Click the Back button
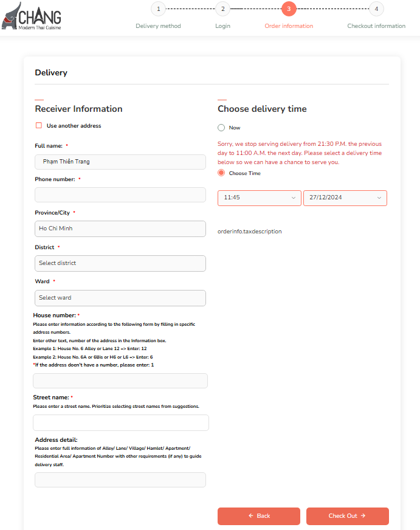 (259, 516)
